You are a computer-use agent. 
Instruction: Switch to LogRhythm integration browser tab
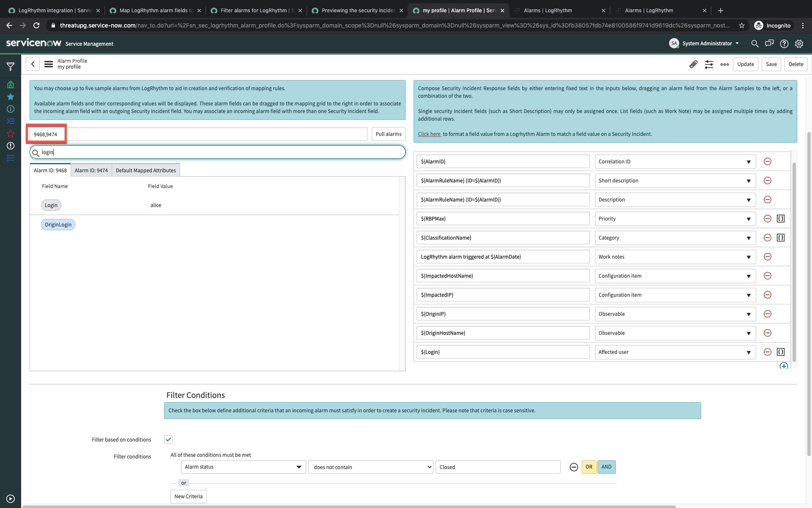pyautogui.click(x=54, y=11)
